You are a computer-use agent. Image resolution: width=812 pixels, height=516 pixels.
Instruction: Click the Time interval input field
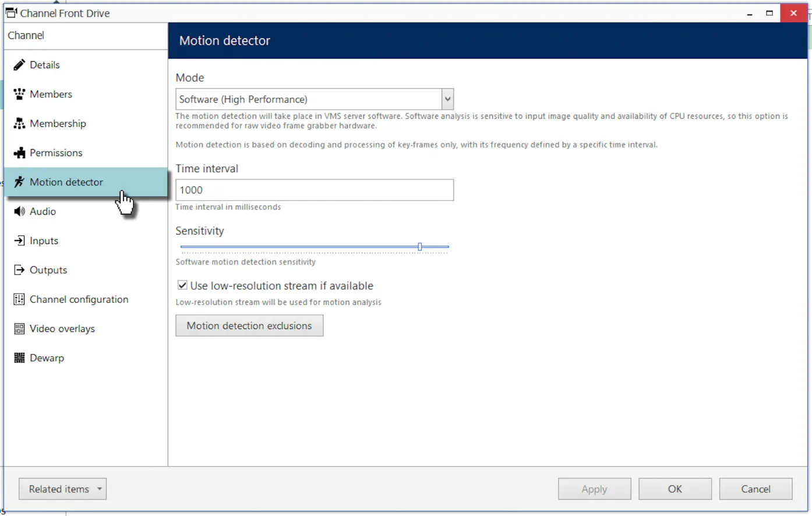[315, 190]
